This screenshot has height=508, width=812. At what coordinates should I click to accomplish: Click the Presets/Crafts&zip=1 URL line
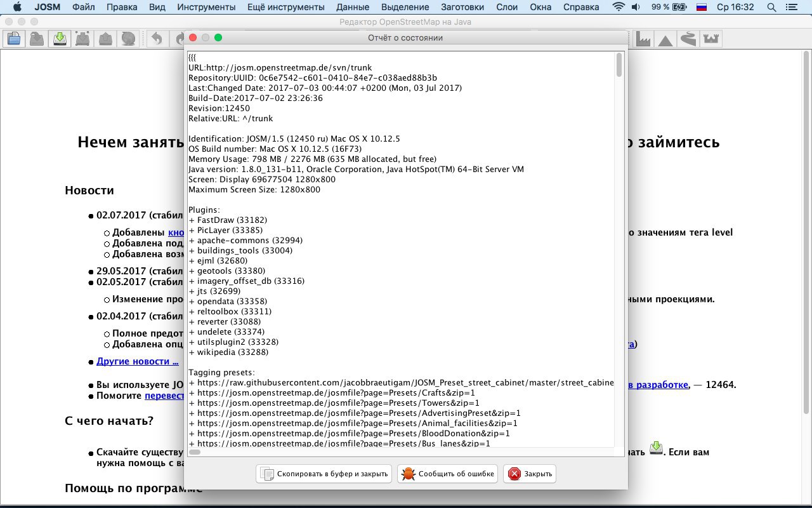tap(332, 392)
